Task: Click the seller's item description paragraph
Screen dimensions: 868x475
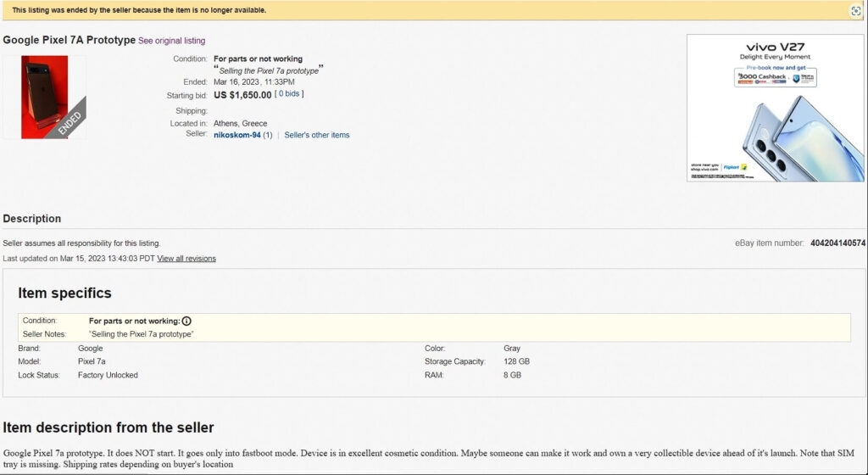Action: coord(428,458)
